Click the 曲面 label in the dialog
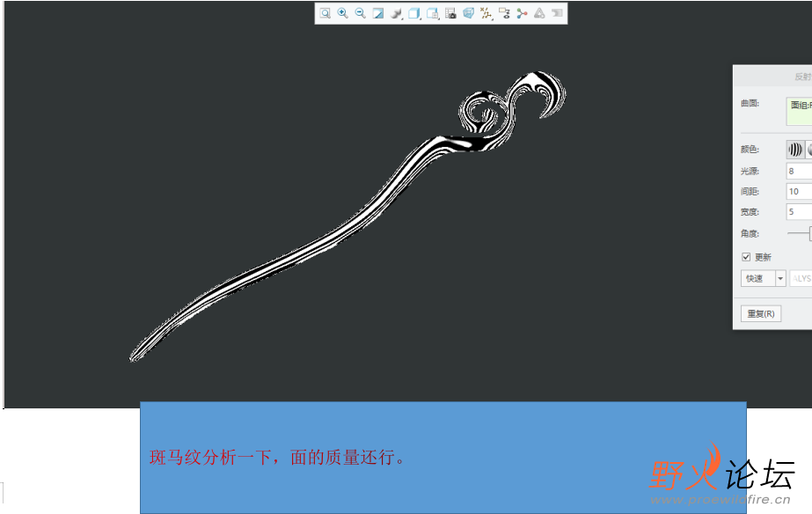 click(750, 103)
